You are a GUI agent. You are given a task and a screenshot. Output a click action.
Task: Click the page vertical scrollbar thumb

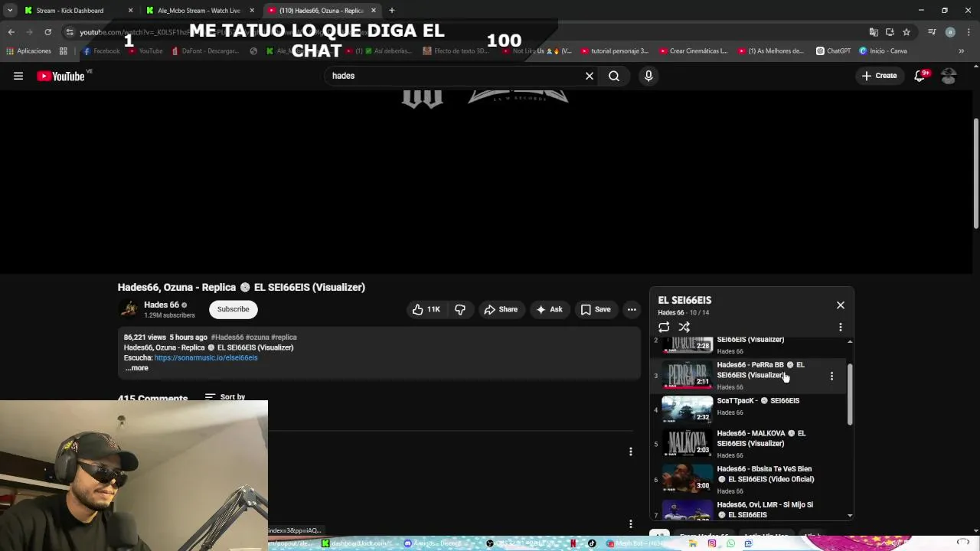[x=976, y=173]
